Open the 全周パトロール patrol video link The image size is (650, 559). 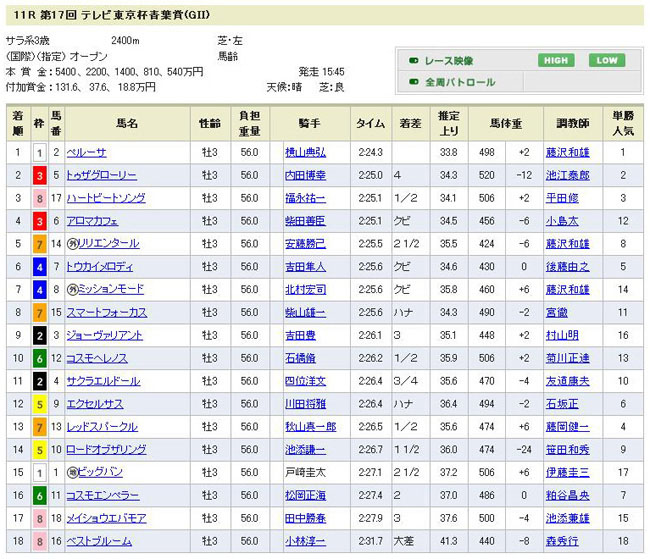(459, 82)
